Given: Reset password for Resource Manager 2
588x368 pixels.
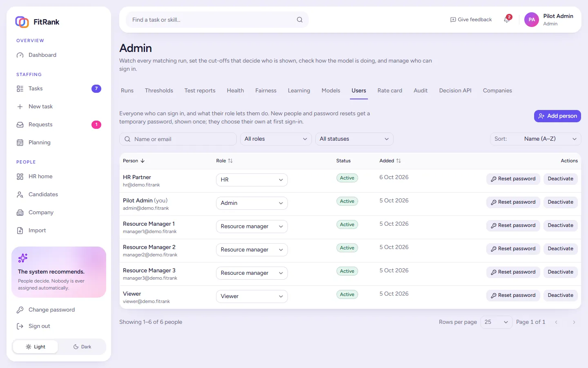Looking at the screenshot, I should 513,249.
